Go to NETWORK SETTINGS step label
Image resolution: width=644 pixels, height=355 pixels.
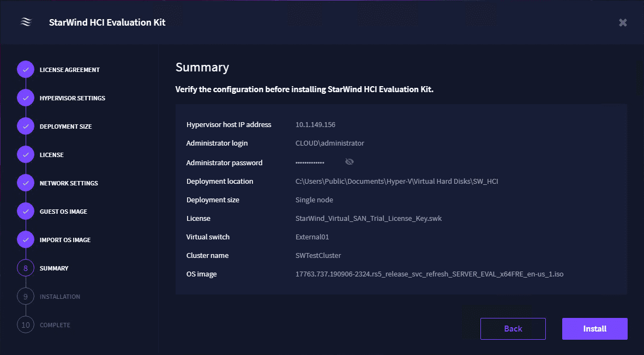pos(69,183)
